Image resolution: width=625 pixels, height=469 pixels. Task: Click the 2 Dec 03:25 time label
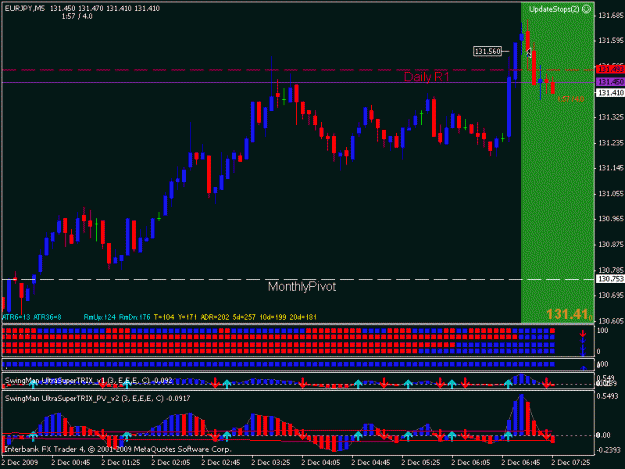(271, 463)
